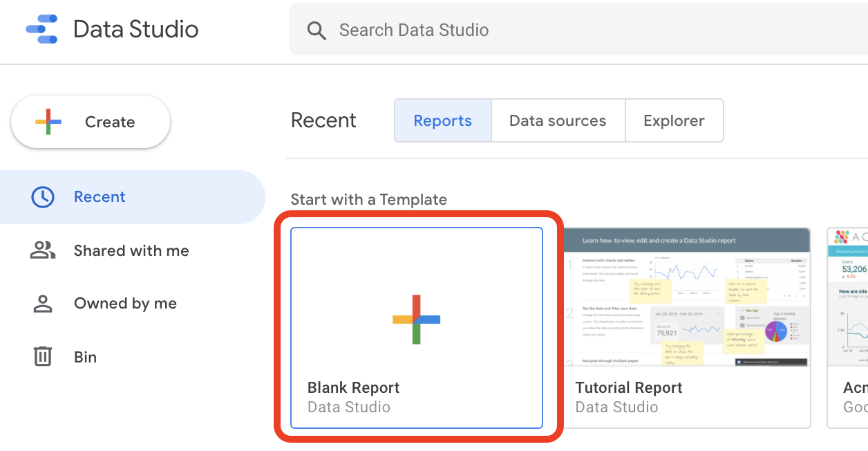Click the search magnifier icon

(x=317, y=30)
